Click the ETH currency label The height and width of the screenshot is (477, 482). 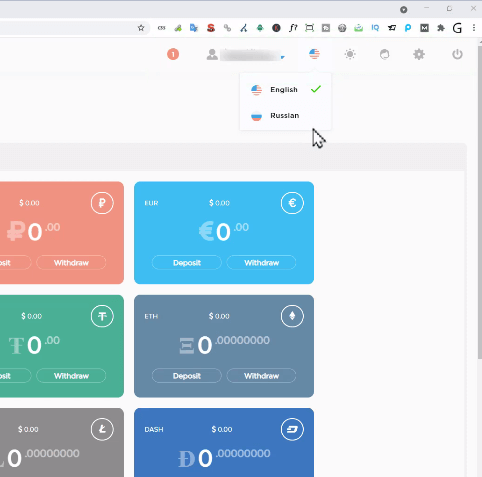[x=151, y=316]
